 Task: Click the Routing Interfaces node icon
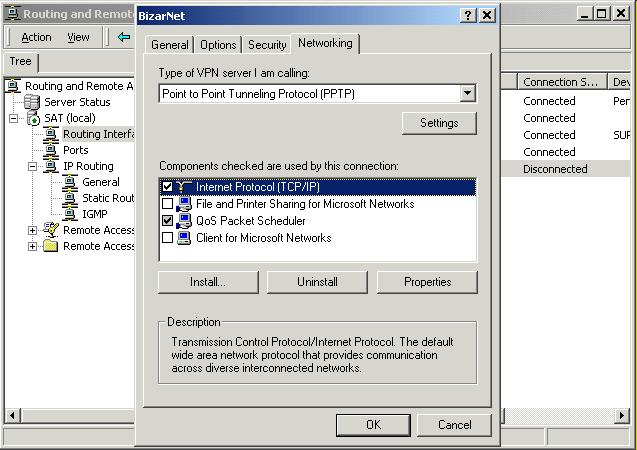click(51, 134)
